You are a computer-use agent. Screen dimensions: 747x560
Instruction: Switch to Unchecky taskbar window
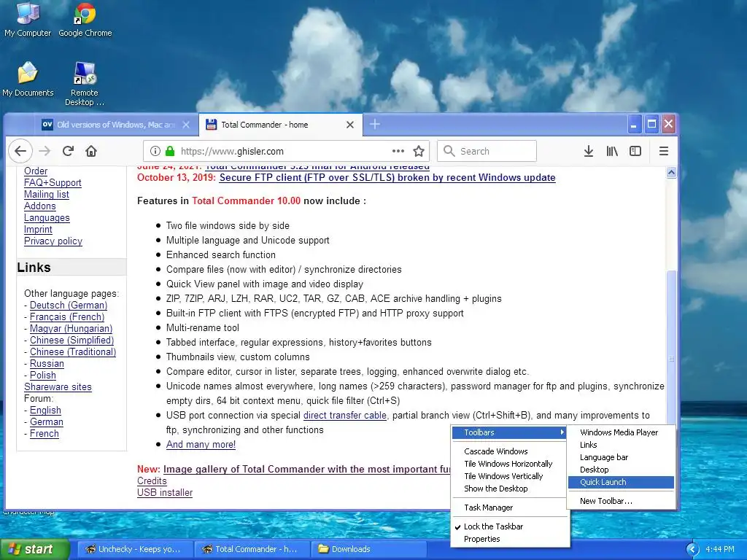click(135, 549)
